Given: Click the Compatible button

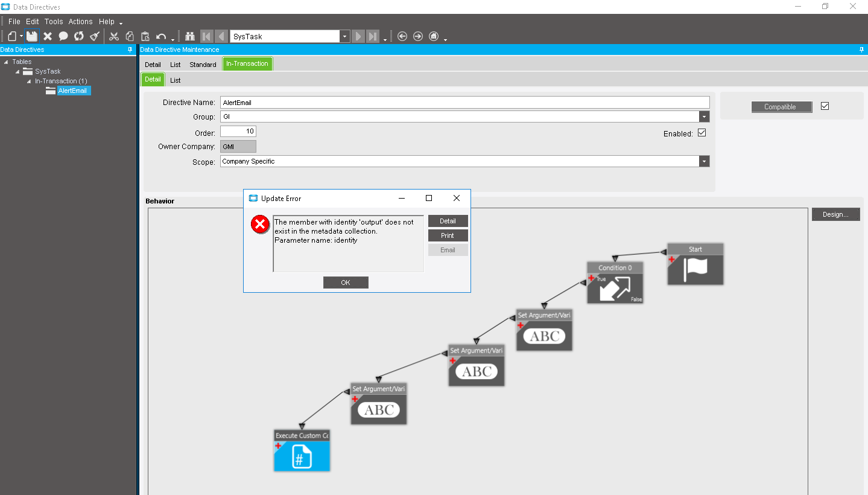Looking at the screenshot, I should coord(781,107).
